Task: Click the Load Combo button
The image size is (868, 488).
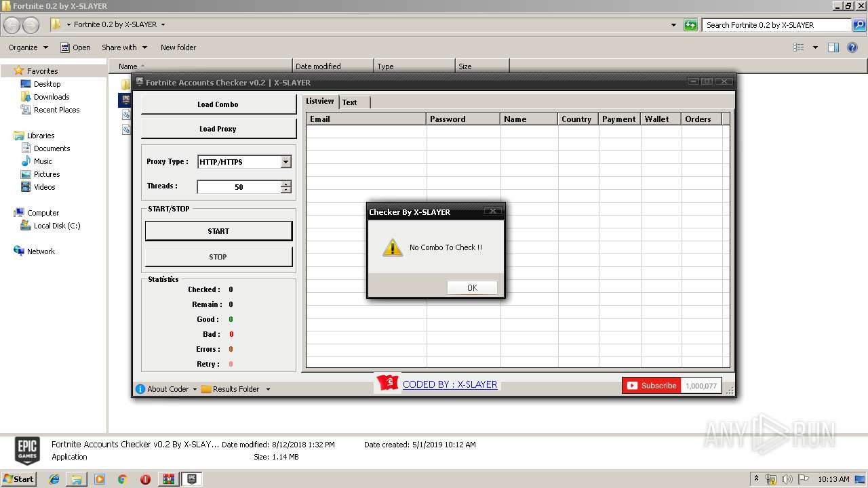Action: click(x=218, y=104)
